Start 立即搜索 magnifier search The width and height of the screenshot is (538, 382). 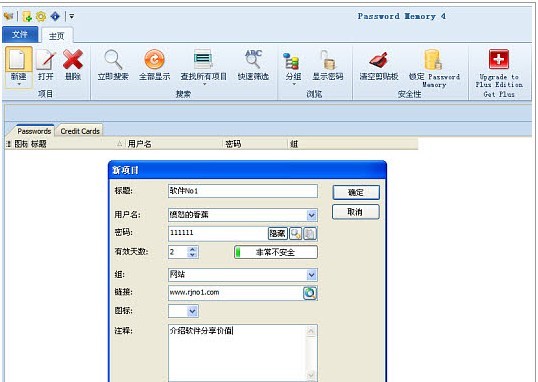tap(113, 59)
